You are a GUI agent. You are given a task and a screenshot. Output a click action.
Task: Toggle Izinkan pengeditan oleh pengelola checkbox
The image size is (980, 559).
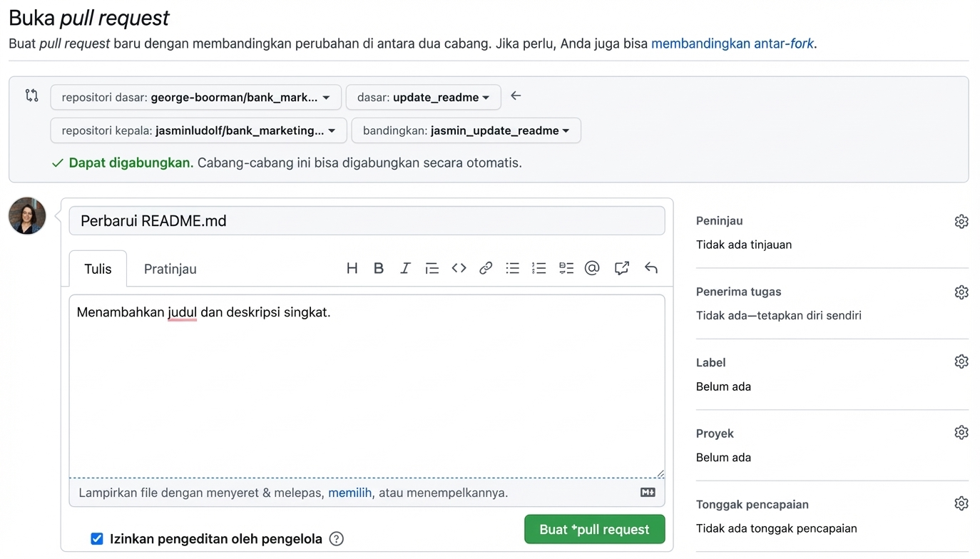(x=97, y=539)
